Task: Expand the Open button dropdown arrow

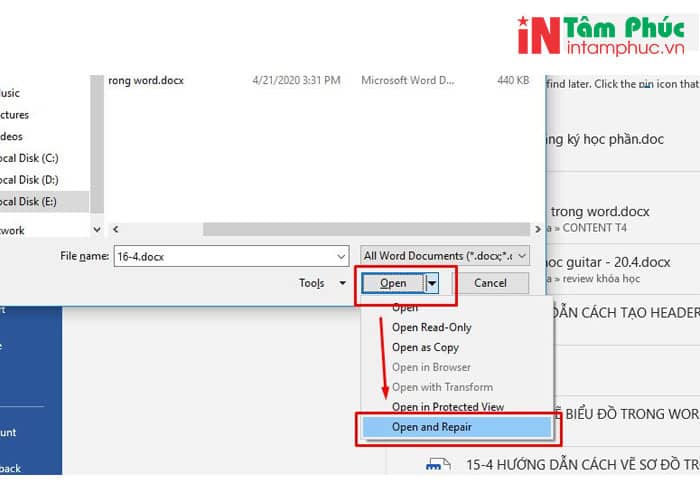Action: coord(432,283)
